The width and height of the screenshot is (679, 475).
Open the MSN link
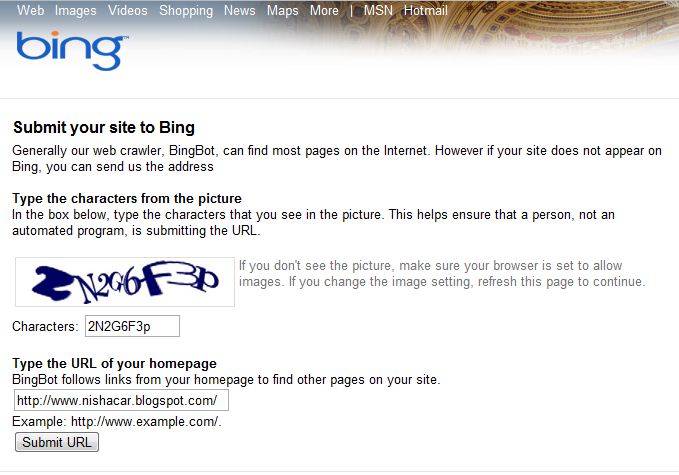click(x=378, y=11)
